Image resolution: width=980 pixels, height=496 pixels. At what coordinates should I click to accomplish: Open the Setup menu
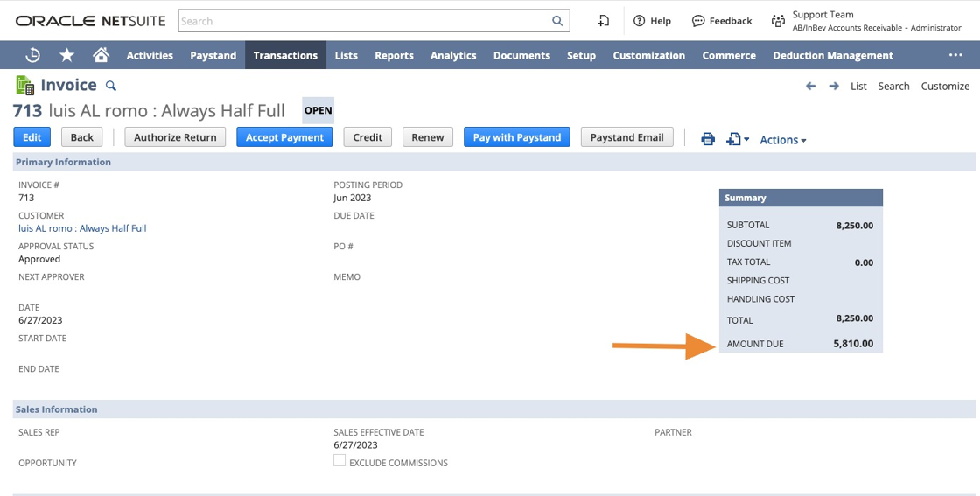pyautogui.click(x=581, y=56)
